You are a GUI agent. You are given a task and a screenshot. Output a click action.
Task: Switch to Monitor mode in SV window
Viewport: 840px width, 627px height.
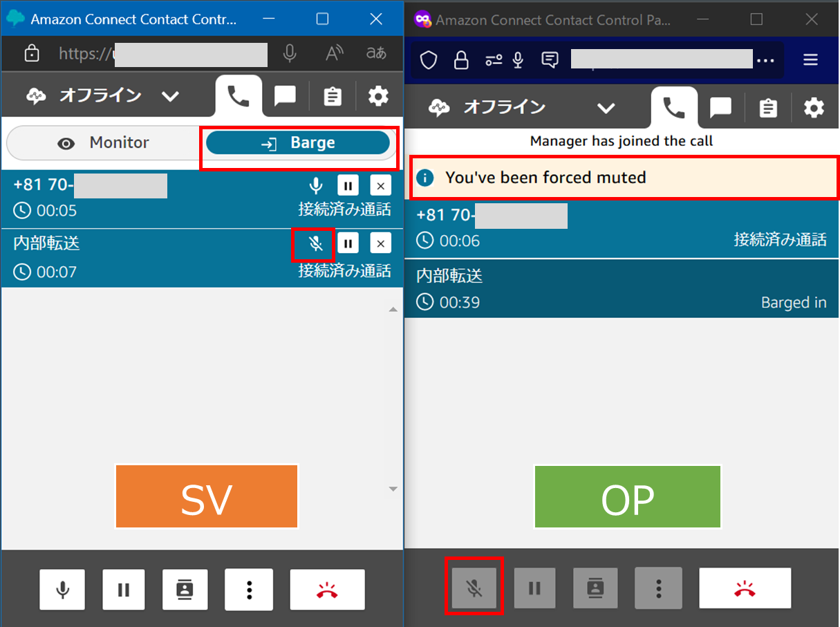pyautogui.click(x=104, y=143)
